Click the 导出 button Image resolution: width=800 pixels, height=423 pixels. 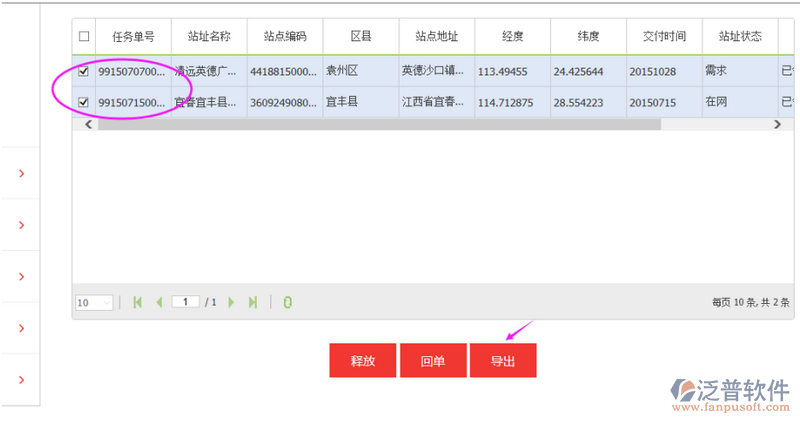point(503,361)
